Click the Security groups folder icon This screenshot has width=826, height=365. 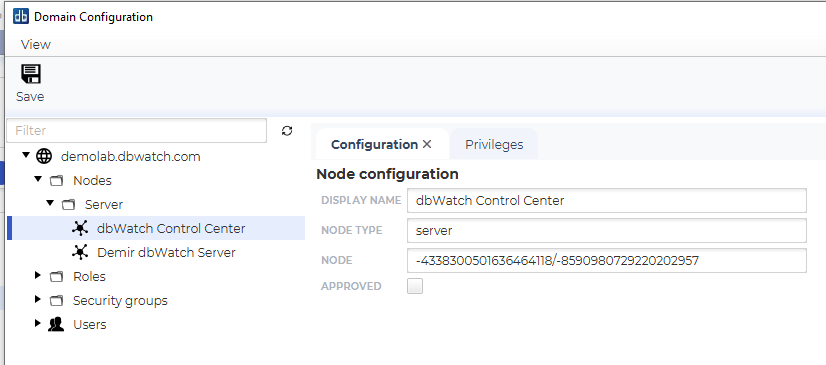click(x=56, y=301)
